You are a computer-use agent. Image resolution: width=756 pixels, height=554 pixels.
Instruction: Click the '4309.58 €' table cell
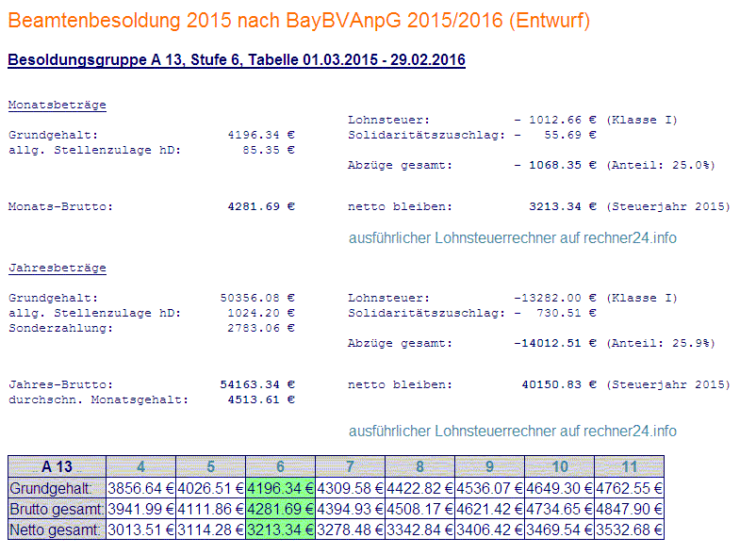coord(350,488)
